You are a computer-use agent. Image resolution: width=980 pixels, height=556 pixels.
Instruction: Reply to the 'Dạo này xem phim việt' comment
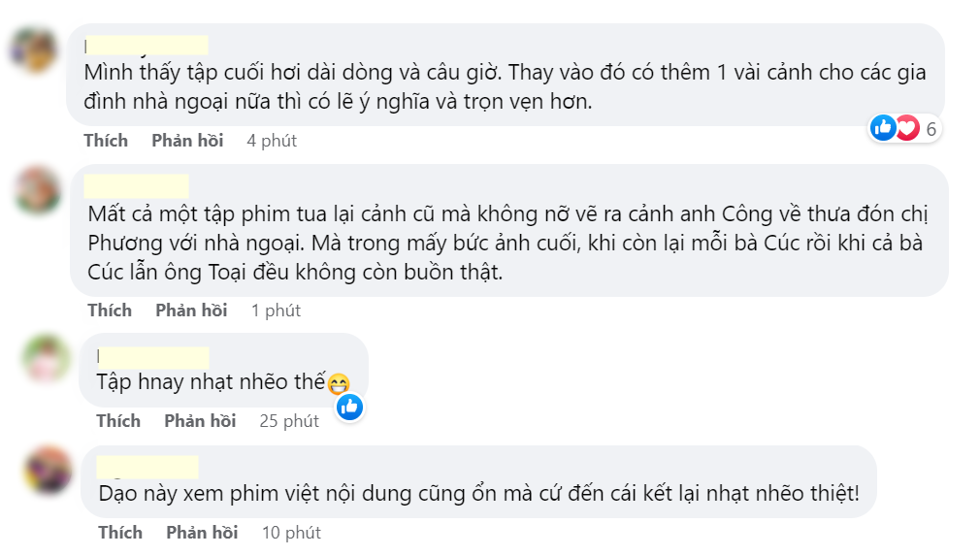click(202, 533)
